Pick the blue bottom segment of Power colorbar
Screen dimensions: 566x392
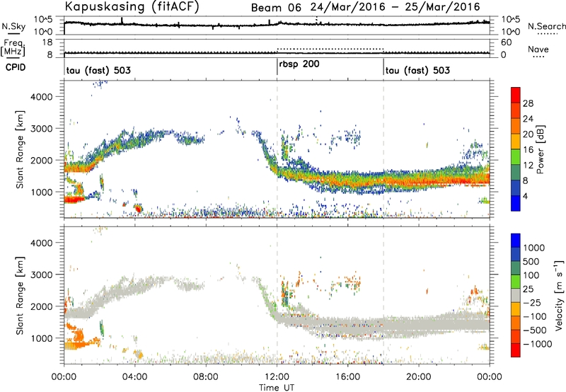(x=516, y=203)
